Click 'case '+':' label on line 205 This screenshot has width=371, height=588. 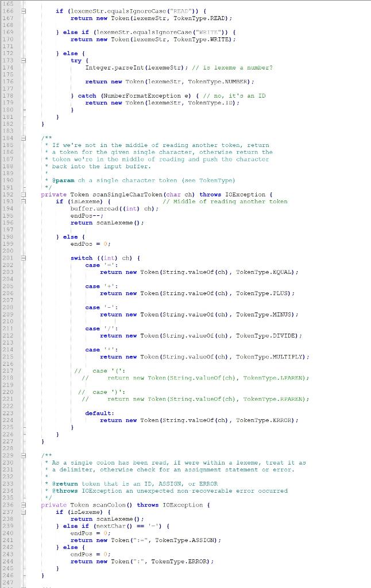(x=101, y=287)
